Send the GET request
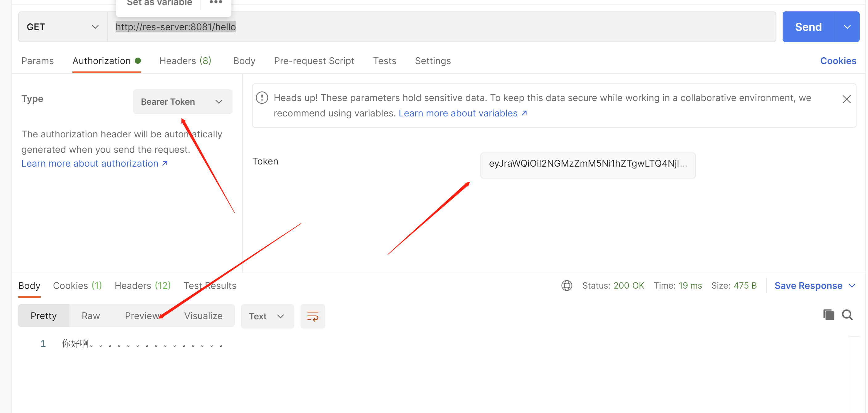Image resolution: width=868 pixels, height=413 pixels. click(x=808, y=27)
